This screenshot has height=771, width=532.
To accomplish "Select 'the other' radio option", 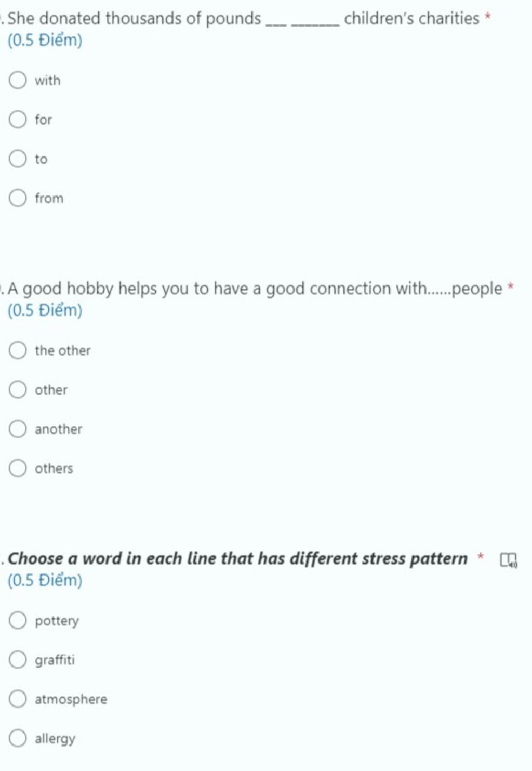I will click(18, 350).
